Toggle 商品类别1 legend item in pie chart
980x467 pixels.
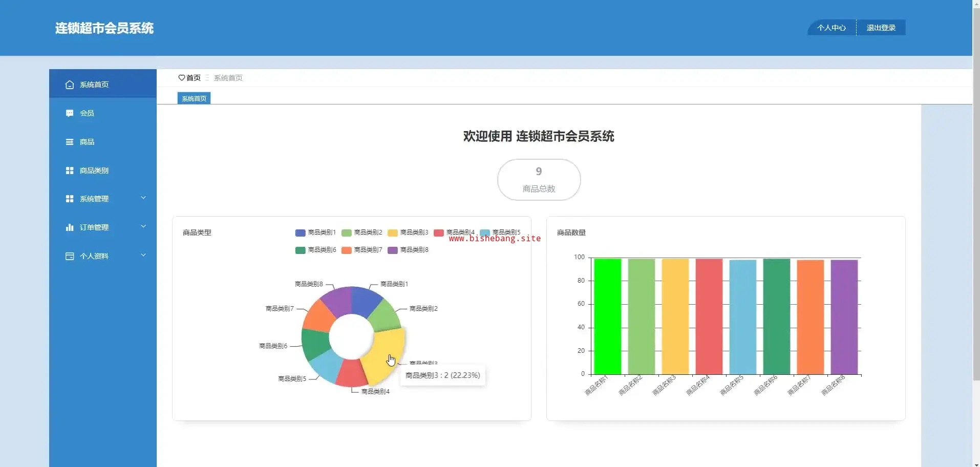tap(315, 233)
